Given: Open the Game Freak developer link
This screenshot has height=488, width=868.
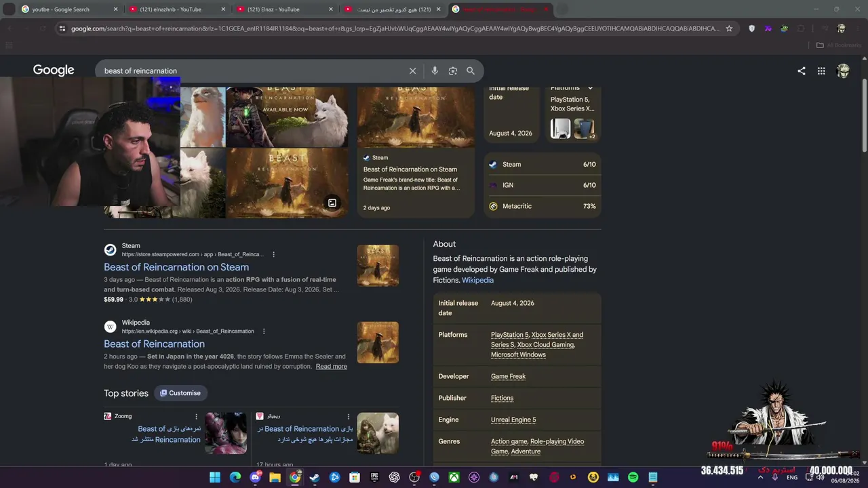Looking at the screenshot, I should click(508, 376).
